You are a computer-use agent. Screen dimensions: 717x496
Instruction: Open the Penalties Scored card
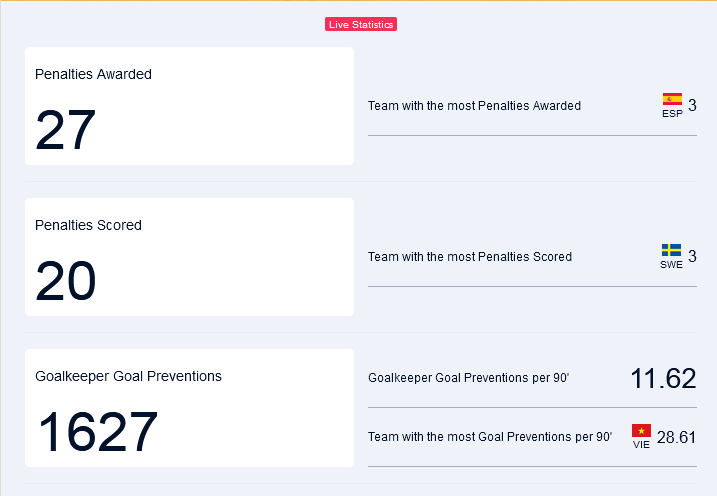pyautogui.click(x=189, y=257)
